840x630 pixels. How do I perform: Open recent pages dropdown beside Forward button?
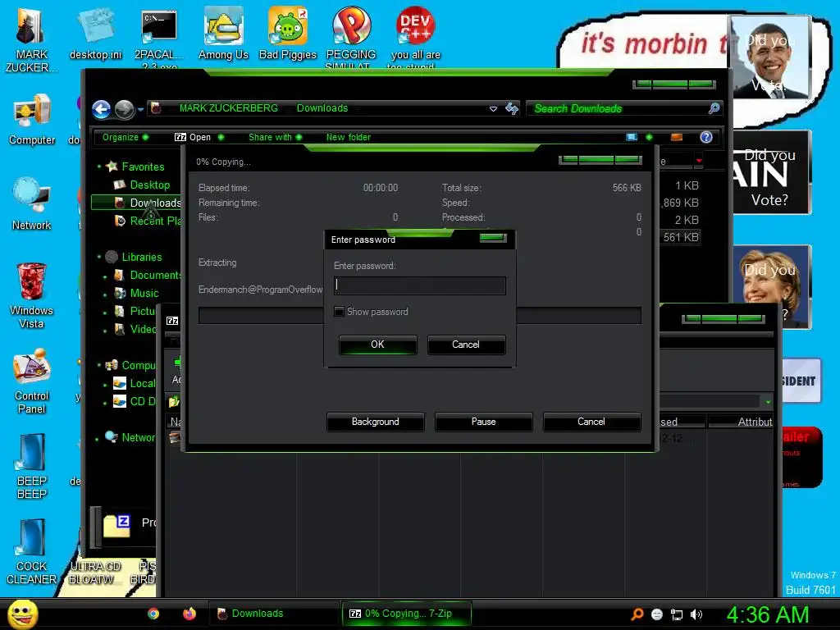point(140,109)
